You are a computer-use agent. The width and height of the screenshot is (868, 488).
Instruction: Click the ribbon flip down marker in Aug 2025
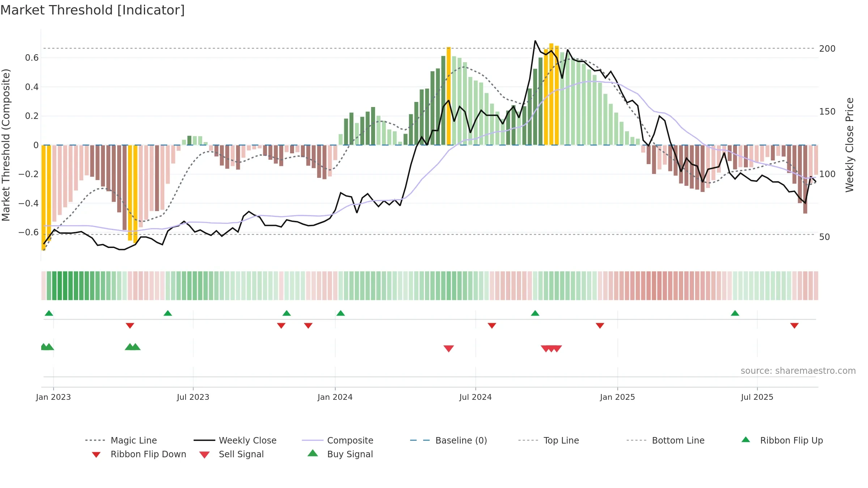pos(795,326)
